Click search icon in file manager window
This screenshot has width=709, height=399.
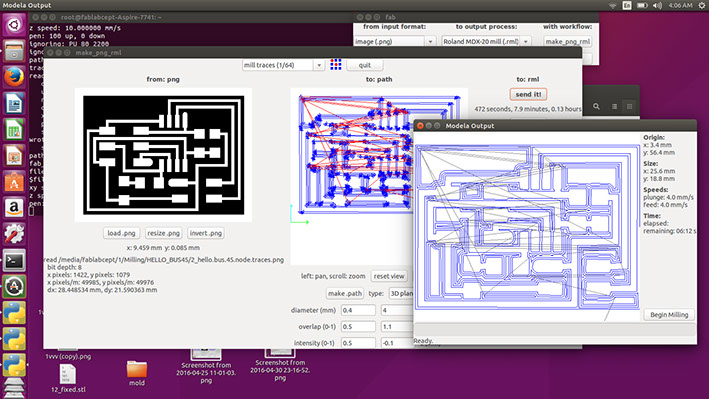click(x=596, y=106)
